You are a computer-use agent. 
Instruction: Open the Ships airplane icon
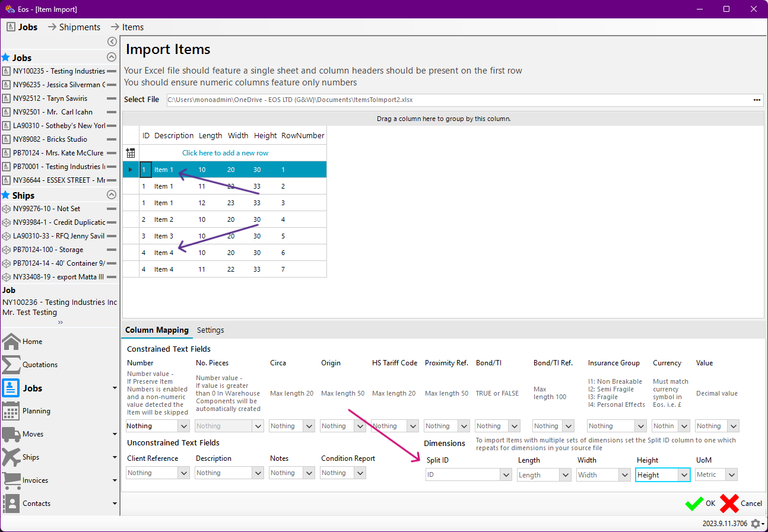point(11,457)
